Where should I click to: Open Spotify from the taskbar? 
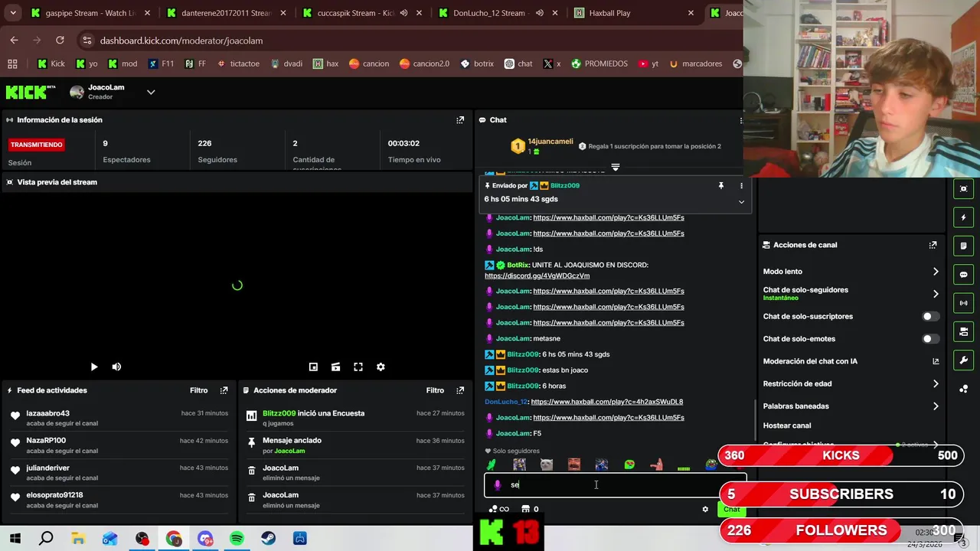237,539
